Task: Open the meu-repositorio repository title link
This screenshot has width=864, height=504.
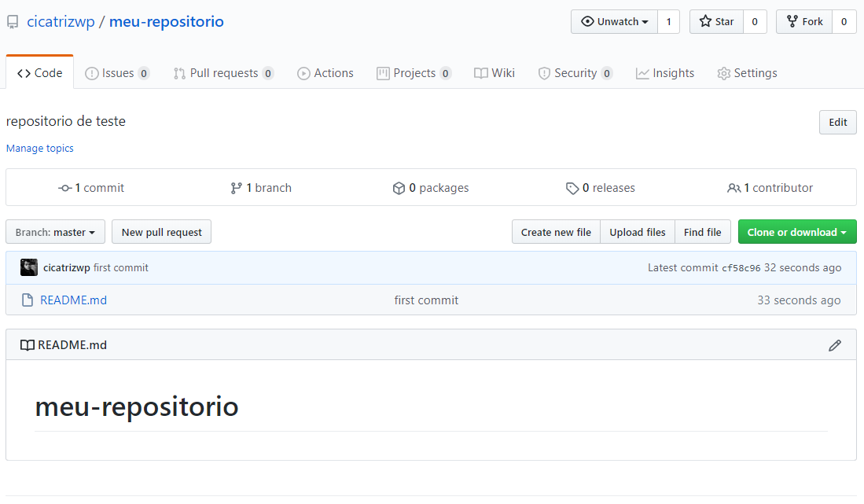Action: point(167,21)
